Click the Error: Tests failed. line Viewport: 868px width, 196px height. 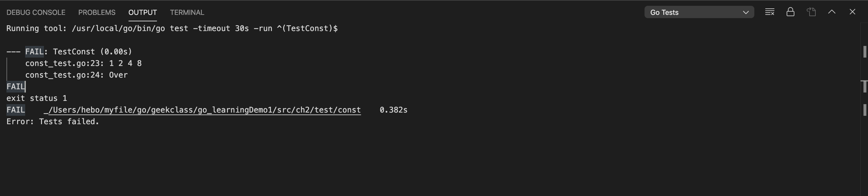coord(53,121)
